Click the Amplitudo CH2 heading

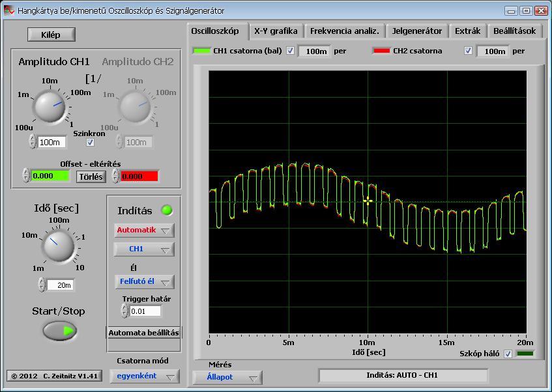point(138,62)
